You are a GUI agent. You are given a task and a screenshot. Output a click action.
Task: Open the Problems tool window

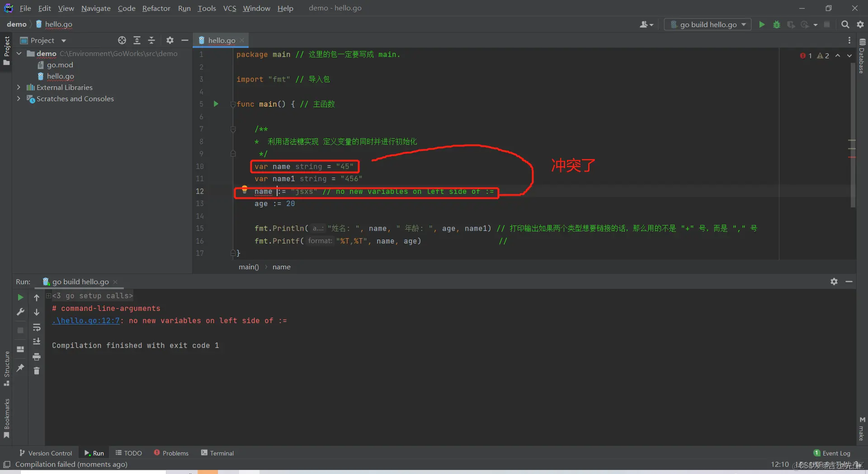[x=171, y=453]
